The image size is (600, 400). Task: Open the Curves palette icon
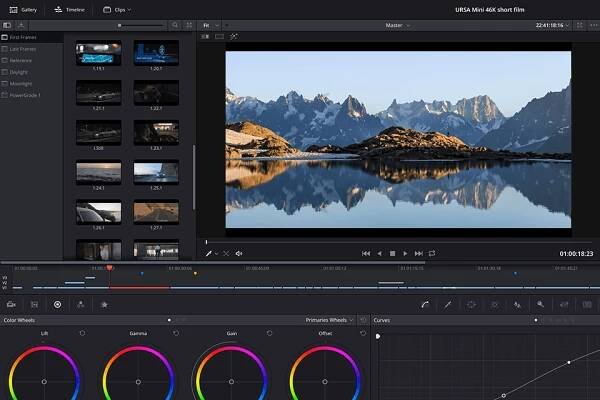point(425,304)
